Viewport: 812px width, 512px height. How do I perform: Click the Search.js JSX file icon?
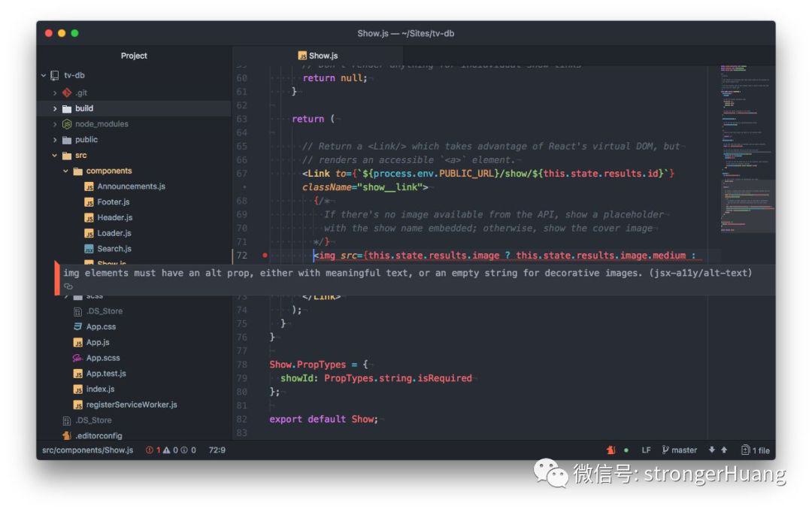tap(89, 249)
